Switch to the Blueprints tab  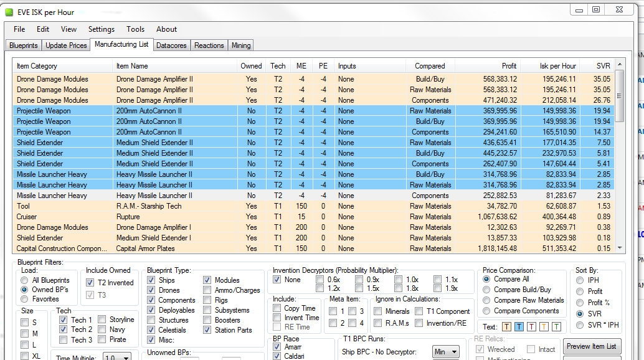[24, 45]
